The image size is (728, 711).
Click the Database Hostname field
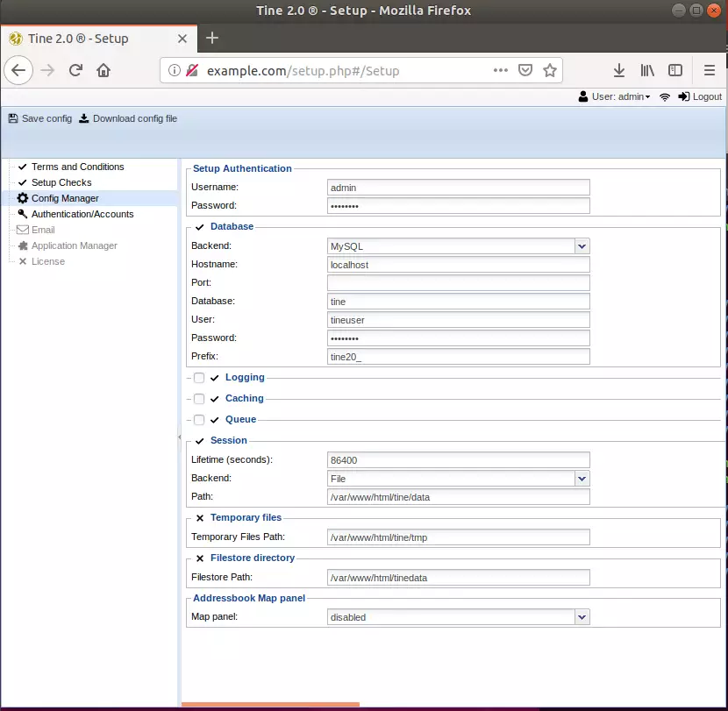click(x=458, y=265)
